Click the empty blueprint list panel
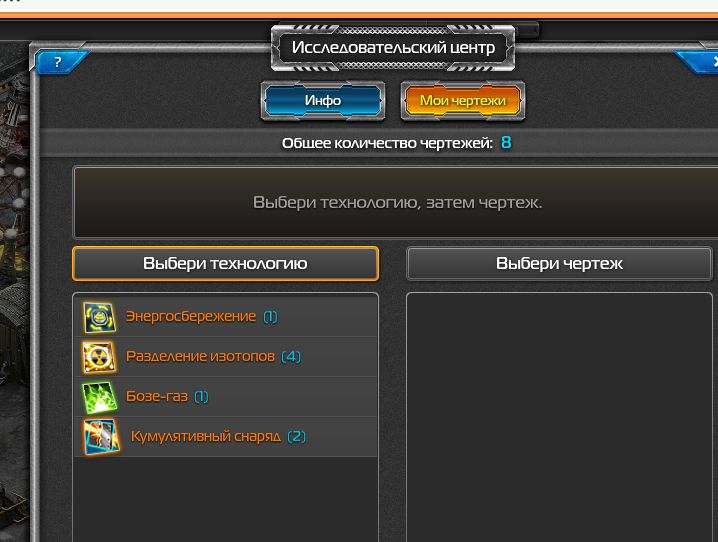 pos(559,417)
